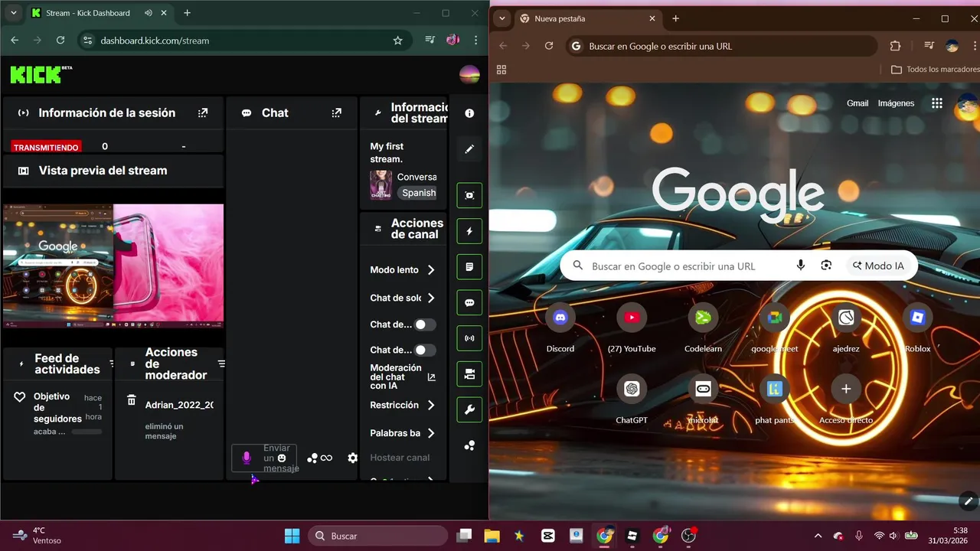Pop out the Chat panel

coord(336,112)
